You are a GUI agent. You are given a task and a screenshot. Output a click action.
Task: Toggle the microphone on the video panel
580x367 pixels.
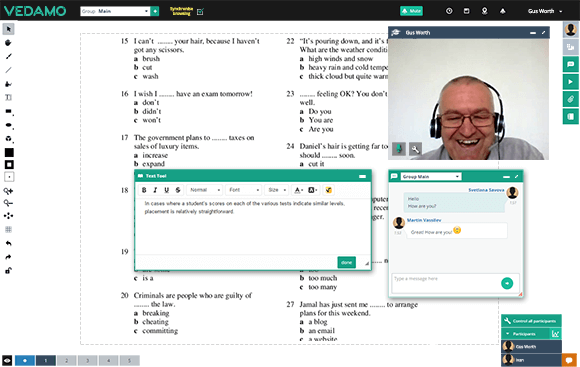click(x=399, y=149)
